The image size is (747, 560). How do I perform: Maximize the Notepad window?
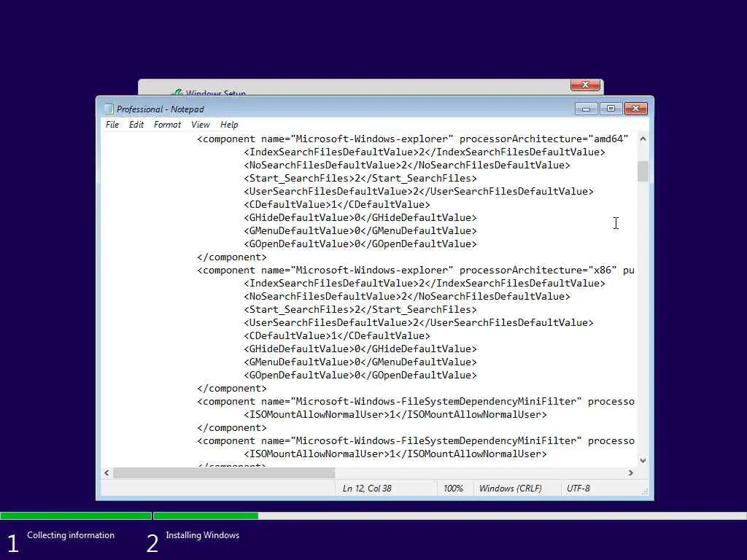point(611,109)
